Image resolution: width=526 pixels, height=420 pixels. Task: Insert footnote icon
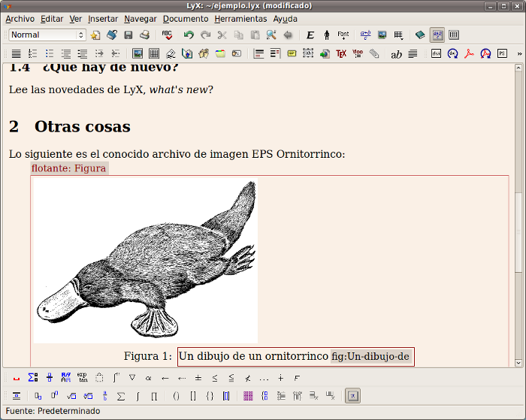click(x=258, y=53)
